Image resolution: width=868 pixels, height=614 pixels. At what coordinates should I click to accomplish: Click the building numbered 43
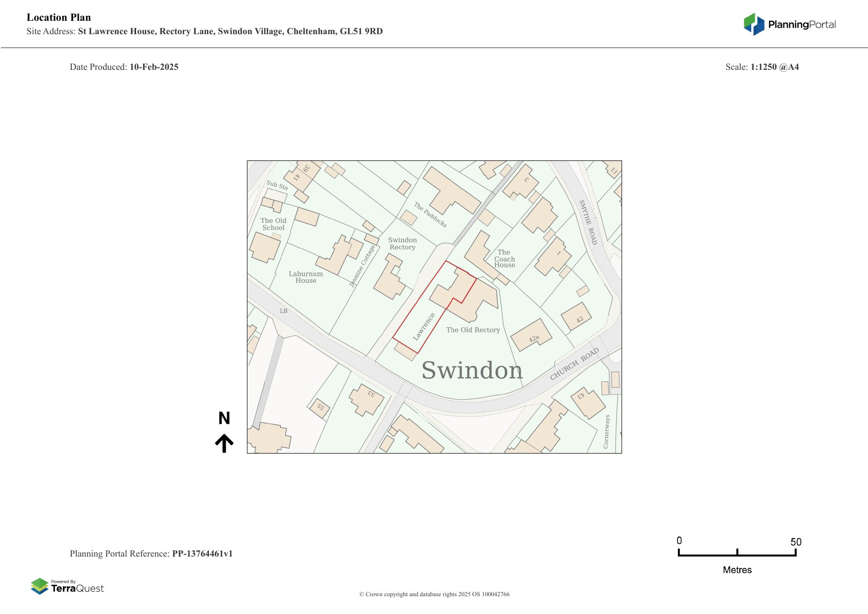pos(587,401)
